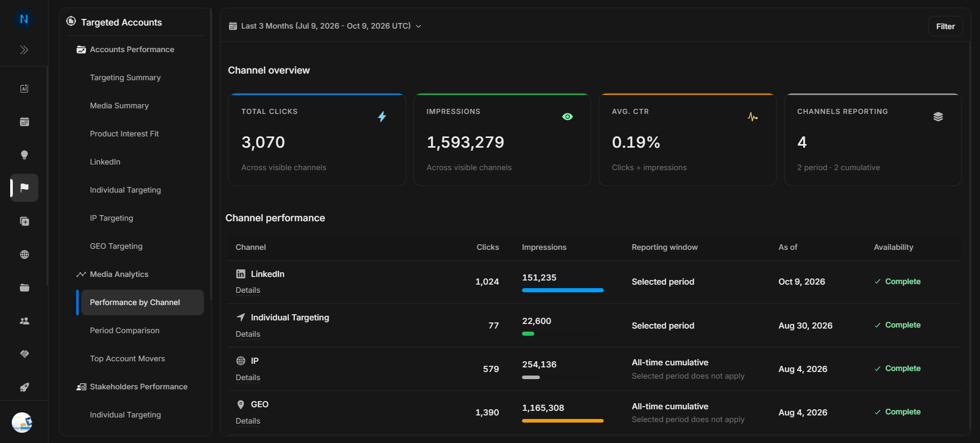Viewport: 980px width, 443px height.
Task: Click the handshake icon in the left rail
Action: tap(24, 354)
